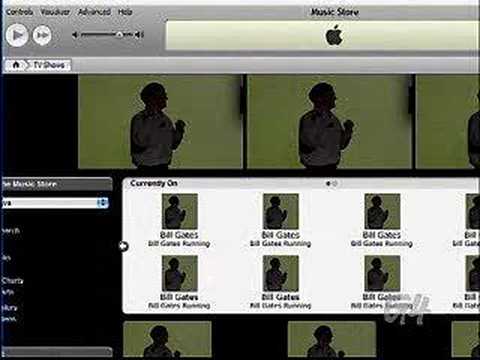Adjust the volume slider knob
The width and height of the screenshot is (480, 360).
pyautogui.click(x=119, y=34)
